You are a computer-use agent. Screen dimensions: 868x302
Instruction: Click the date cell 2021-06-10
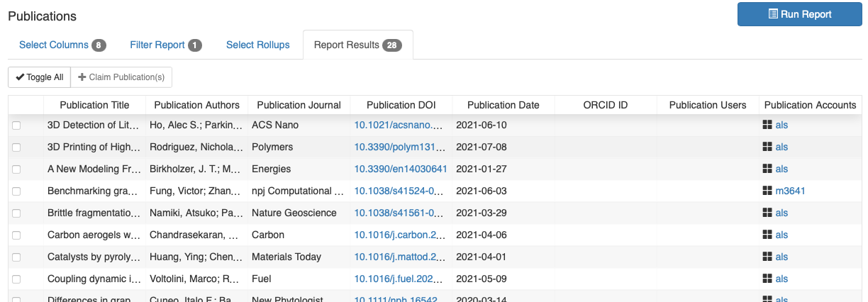[x=503, y=125]
